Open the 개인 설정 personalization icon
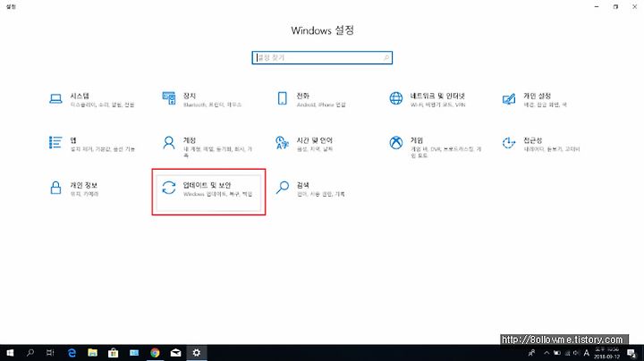Viewport: 644px width, 361px height. (509, 99)
